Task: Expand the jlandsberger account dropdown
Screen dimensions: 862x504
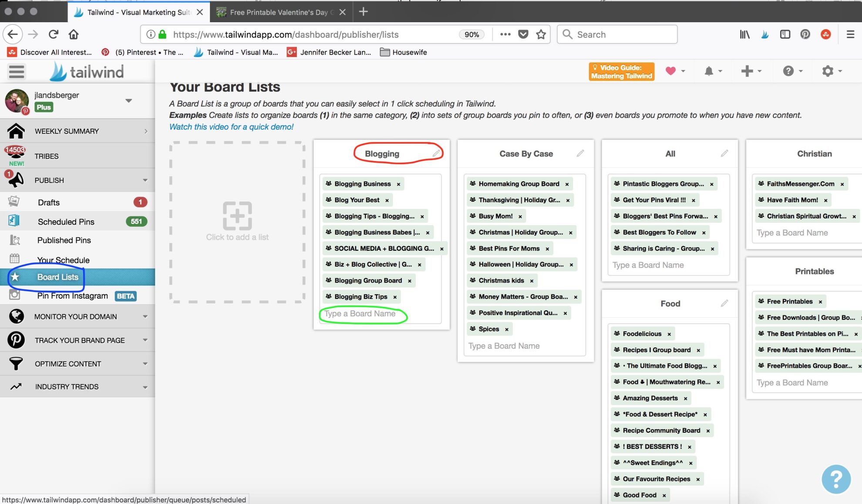Action: [x=128, y=101]
